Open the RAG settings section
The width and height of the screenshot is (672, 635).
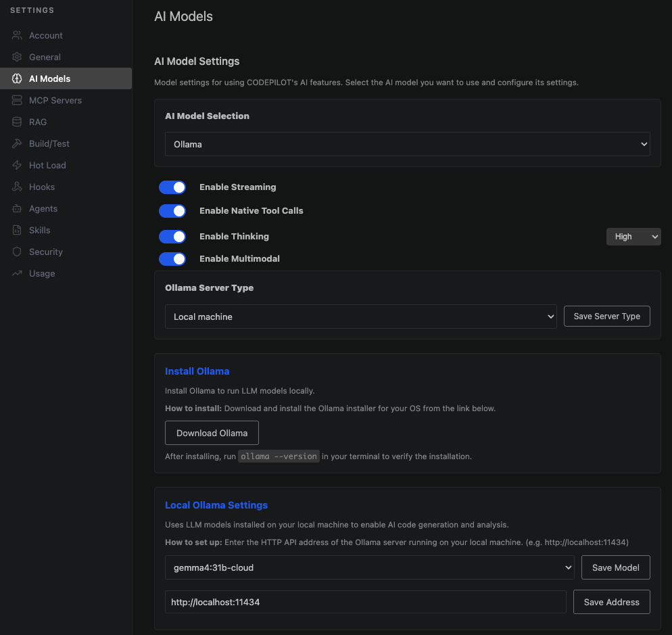click(66, 122)
